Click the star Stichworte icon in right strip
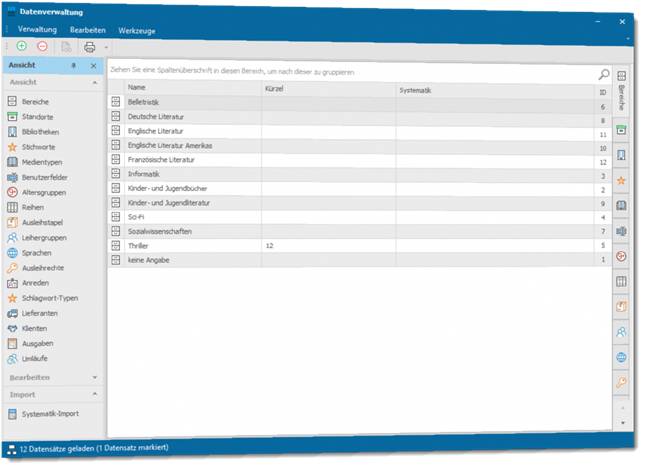669x471 pixels. (621, 180)
